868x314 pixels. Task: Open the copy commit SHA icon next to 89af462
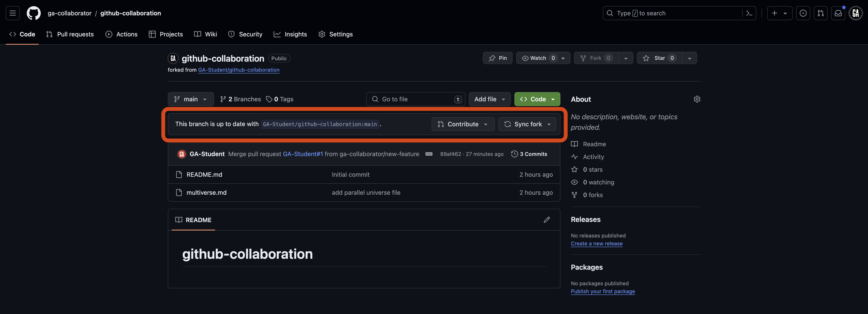pos(429,154)
